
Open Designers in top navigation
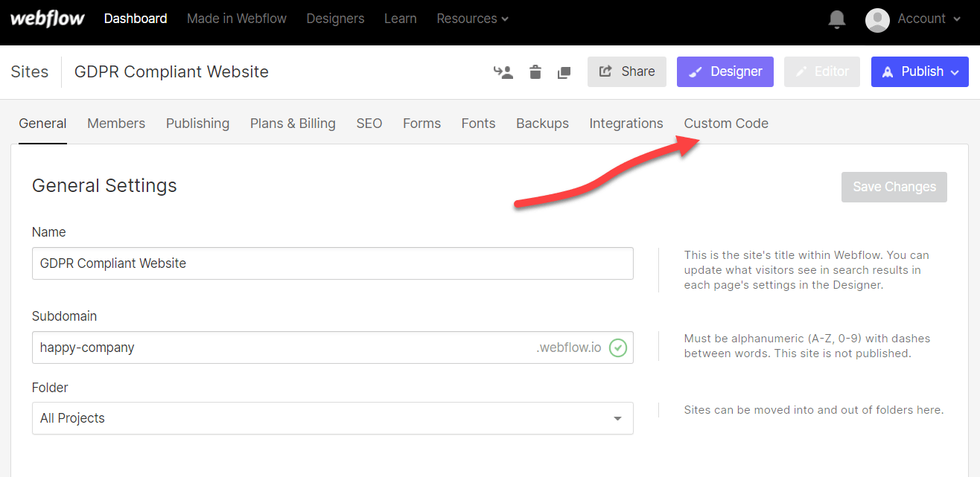coord(335,19)
